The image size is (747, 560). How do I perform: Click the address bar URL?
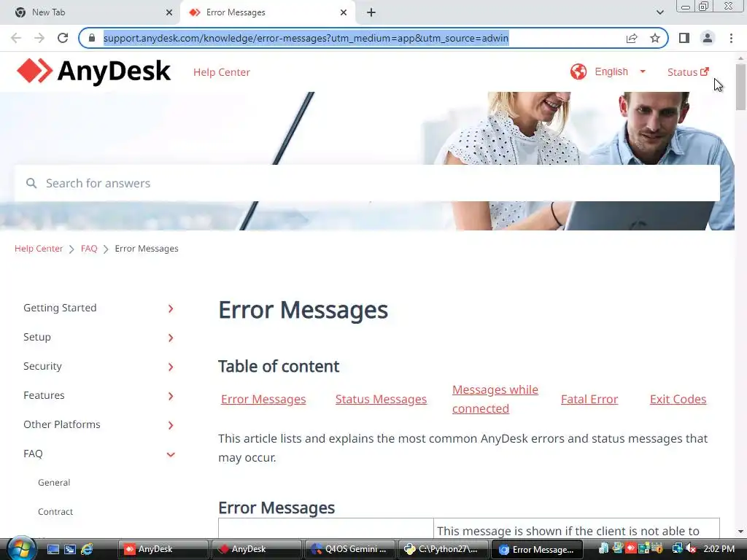[x=306, y=38]
